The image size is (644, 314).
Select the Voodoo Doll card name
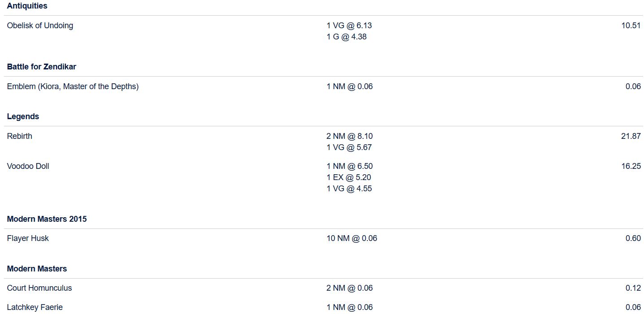pos(28,166)
